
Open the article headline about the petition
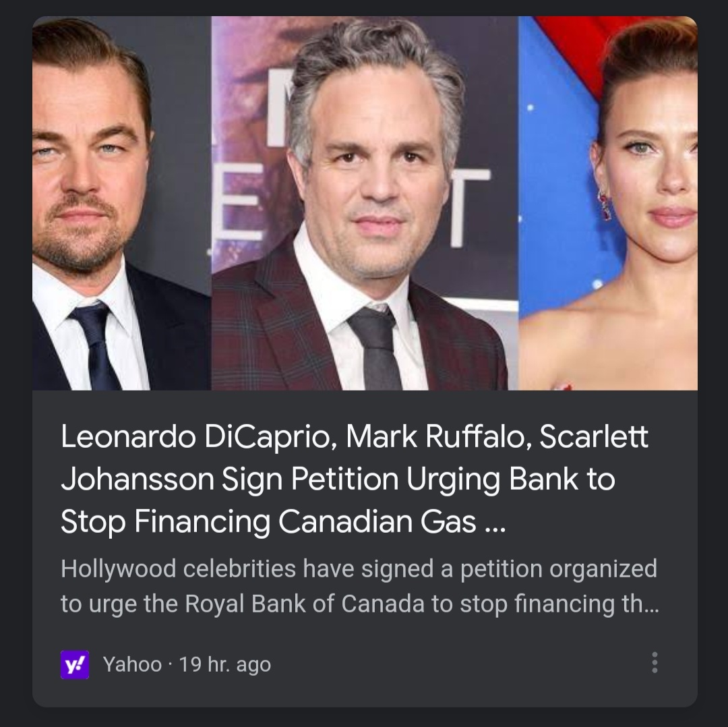pyautogui.click(x=337, y=479)
